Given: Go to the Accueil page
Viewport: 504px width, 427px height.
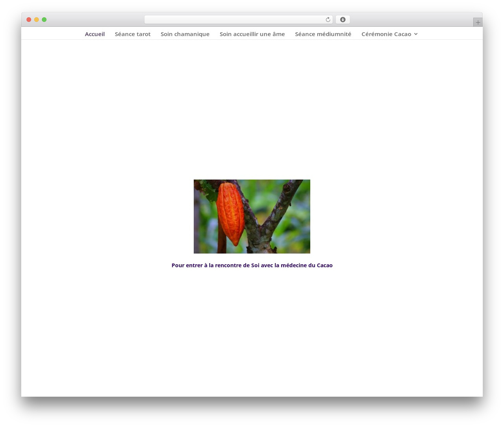Looking at the screenshot, I should point(95,34).
